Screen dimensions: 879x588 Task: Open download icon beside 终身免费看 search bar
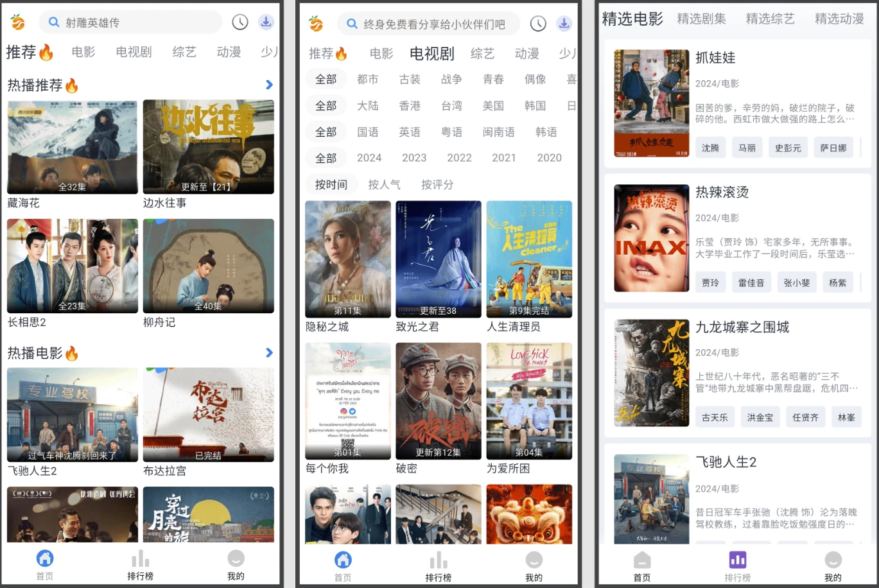564,24
